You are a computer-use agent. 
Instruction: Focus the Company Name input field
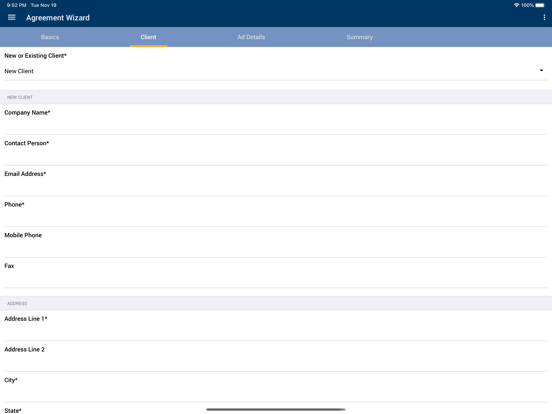pos(276,126)
